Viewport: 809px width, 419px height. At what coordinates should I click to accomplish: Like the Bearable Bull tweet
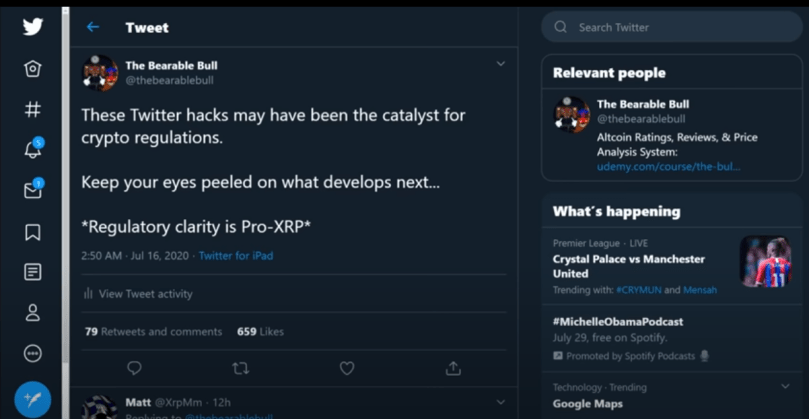(347, 368)
